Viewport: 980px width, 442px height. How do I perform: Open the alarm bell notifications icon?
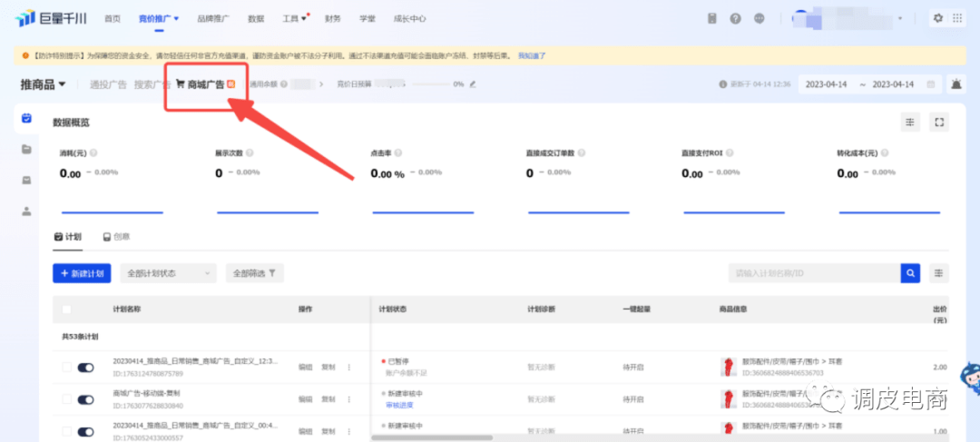(x=955, y=84)
